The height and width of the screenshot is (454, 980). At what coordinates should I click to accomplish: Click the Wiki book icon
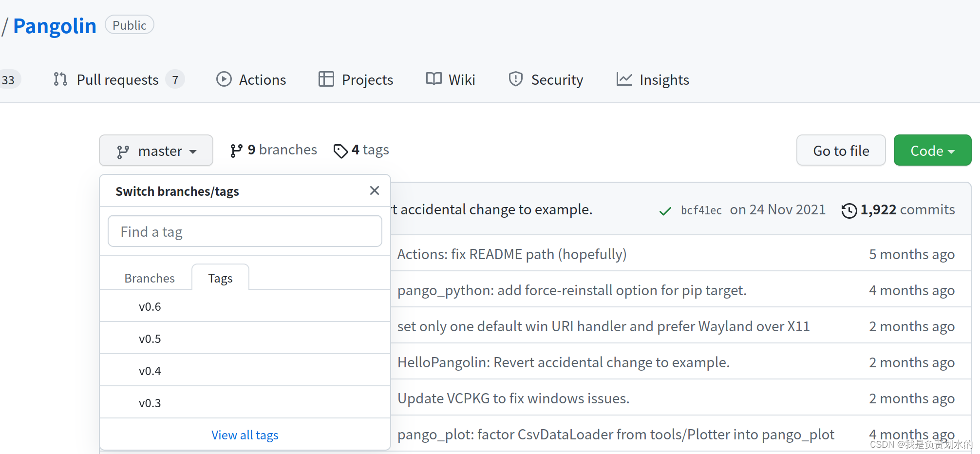[x=433, y=79]
